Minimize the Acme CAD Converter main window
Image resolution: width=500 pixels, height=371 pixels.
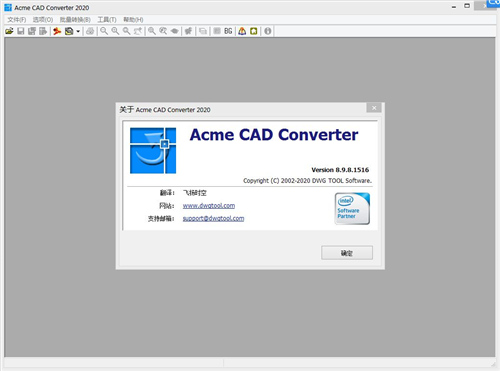tap(454, 7)
